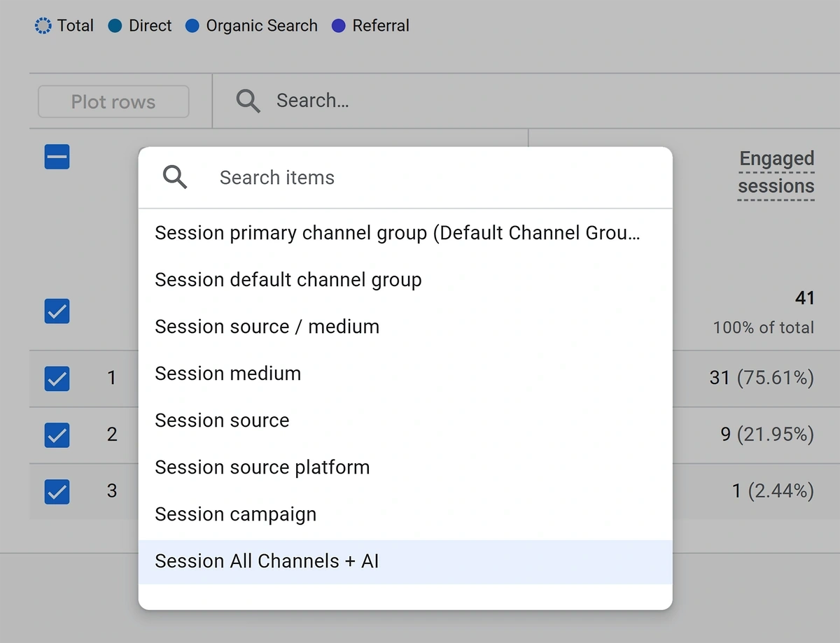Select Session source / medium option

405,327
